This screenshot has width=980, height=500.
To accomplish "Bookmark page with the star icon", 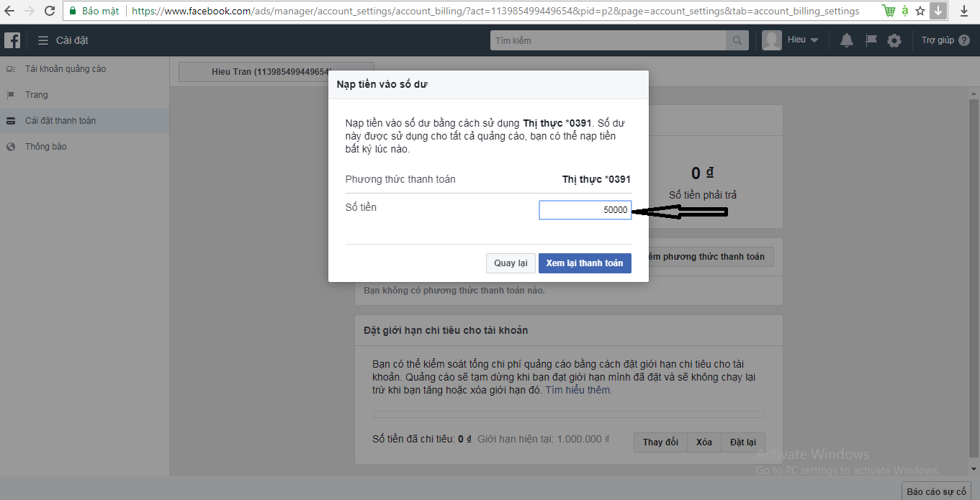I will (x=920, y=12).
